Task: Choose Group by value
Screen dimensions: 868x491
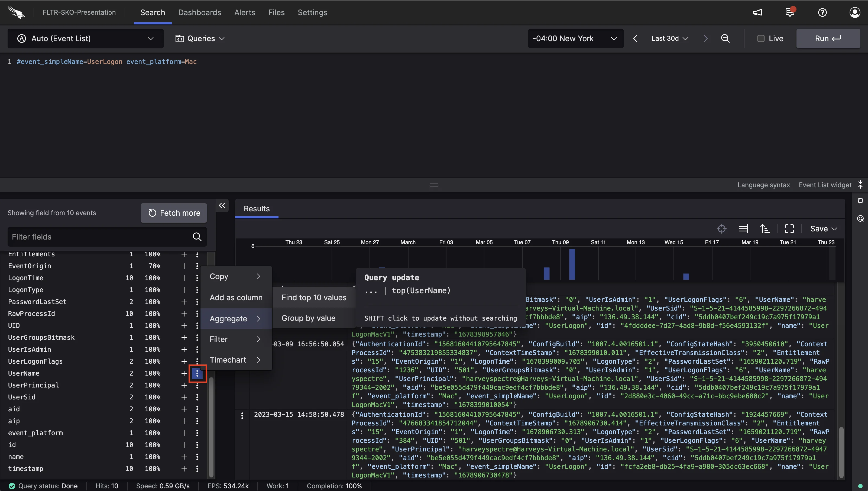Action: (x=314, y=318)
